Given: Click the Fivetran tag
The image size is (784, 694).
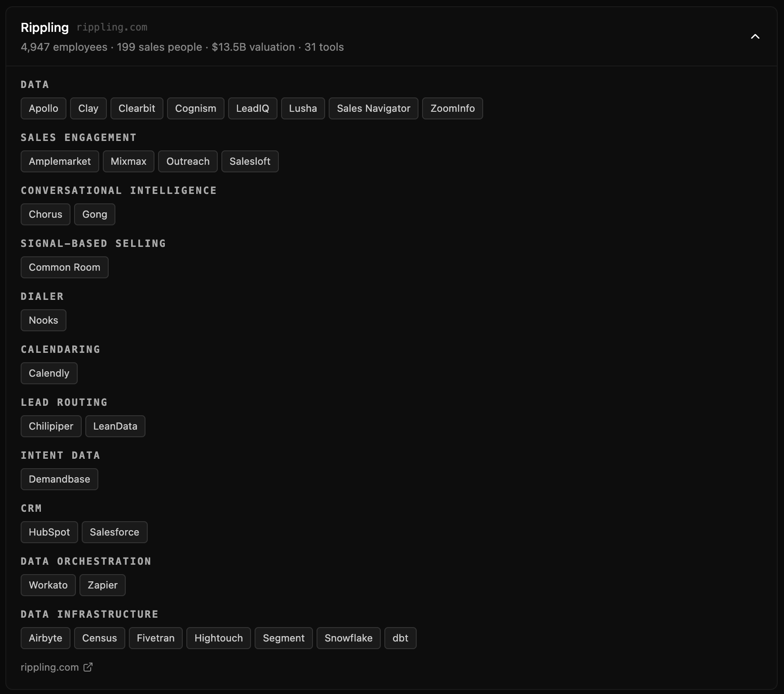Looking at the screenshot, I should point(156,638).
